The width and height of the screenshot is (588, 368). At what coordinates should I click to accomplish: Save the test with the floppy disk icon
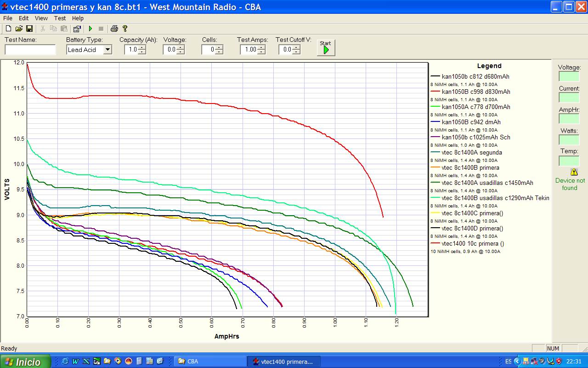point(29,29)
